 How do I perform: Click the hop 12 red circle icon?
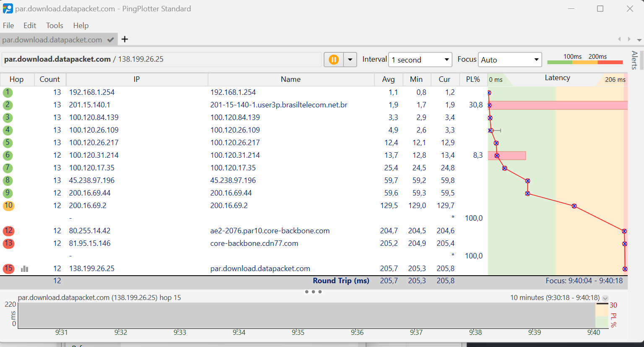coord(8,231)
